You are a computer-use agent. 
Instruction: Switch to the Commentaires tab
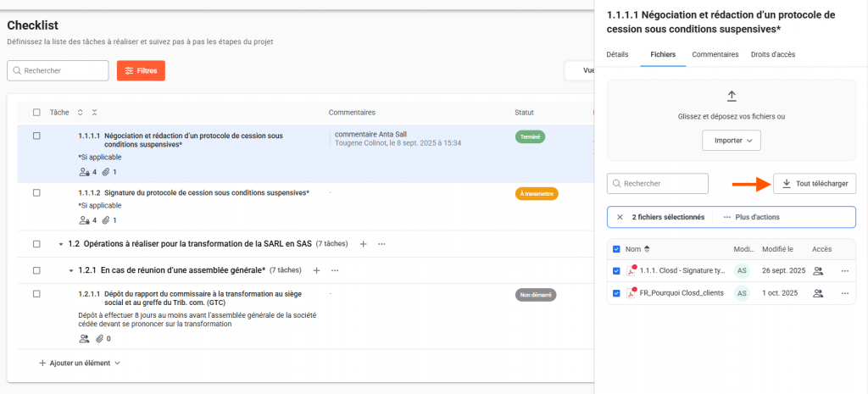pyautogui.click(x=715, y=54)
